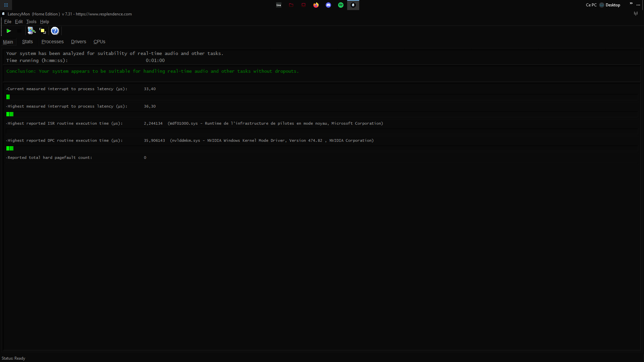Open Discord from the taskbar
644x362 pixels.
[328, 5]
